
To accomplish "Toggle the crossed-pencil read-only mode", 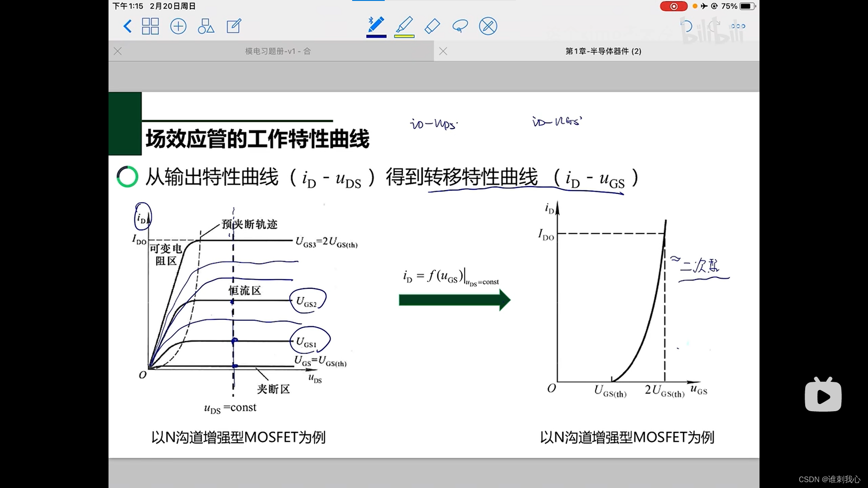I will (488, 26).
